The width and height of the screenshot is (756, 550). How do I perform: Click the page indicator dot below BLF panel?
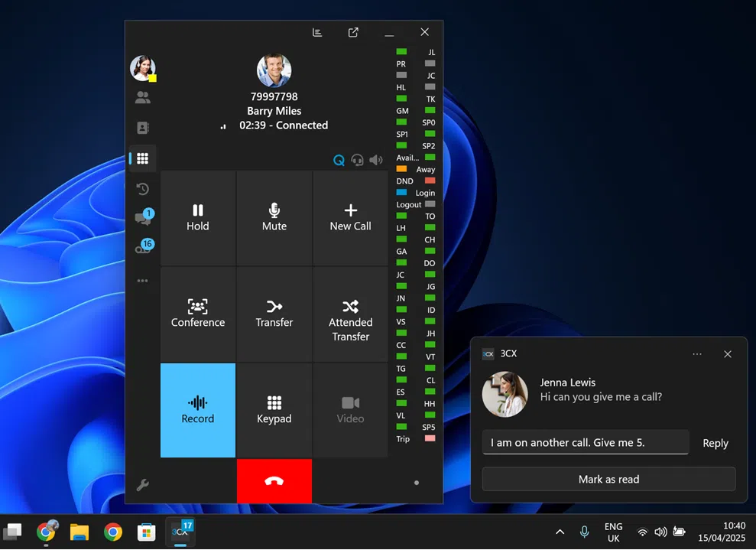[x=417, y=483]
